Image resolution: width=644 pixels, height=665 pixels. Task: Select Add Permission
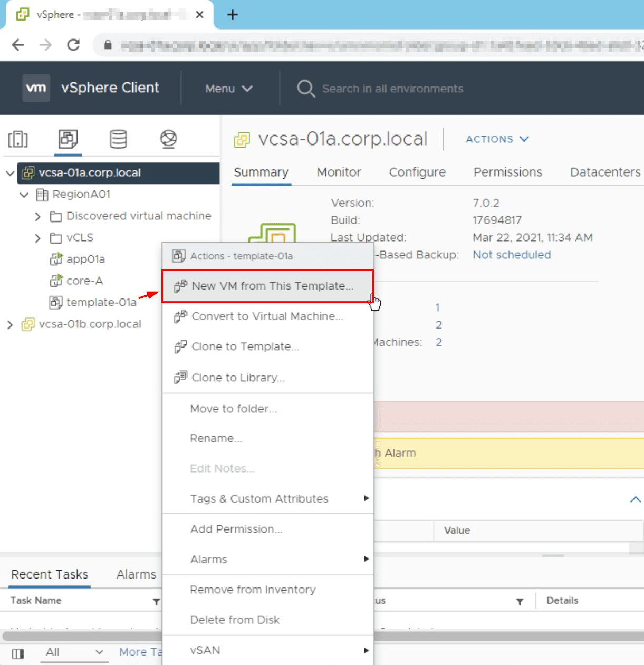click(x=268, y=529)
